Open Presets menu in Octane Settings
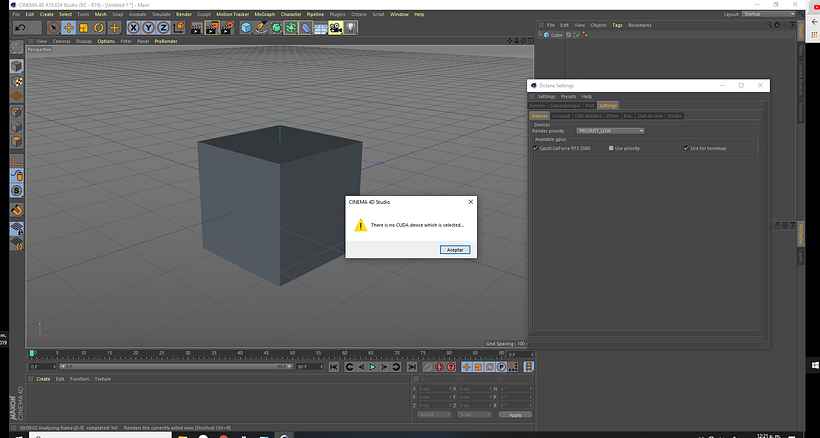The height and width of the screenshot is (438, 820). [568, 97]
